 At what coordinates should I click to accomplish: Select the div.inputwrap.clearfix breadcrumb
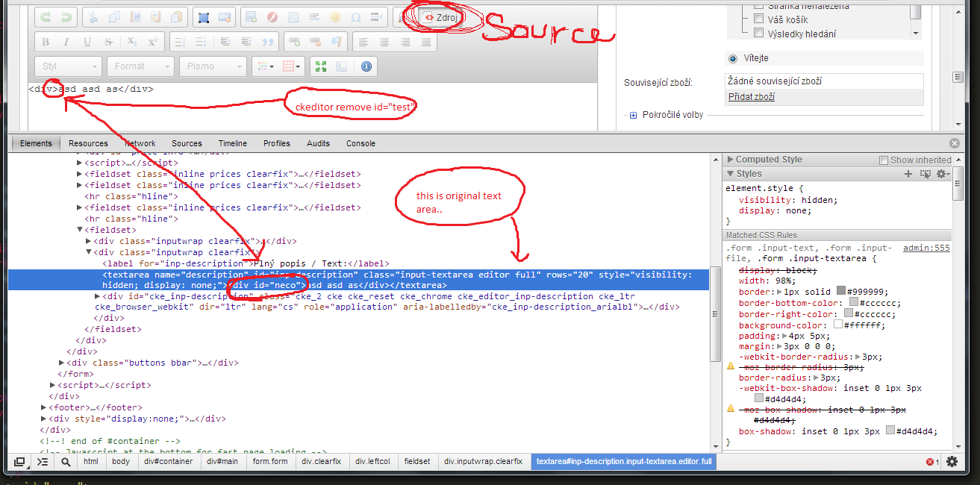(483, 462)
